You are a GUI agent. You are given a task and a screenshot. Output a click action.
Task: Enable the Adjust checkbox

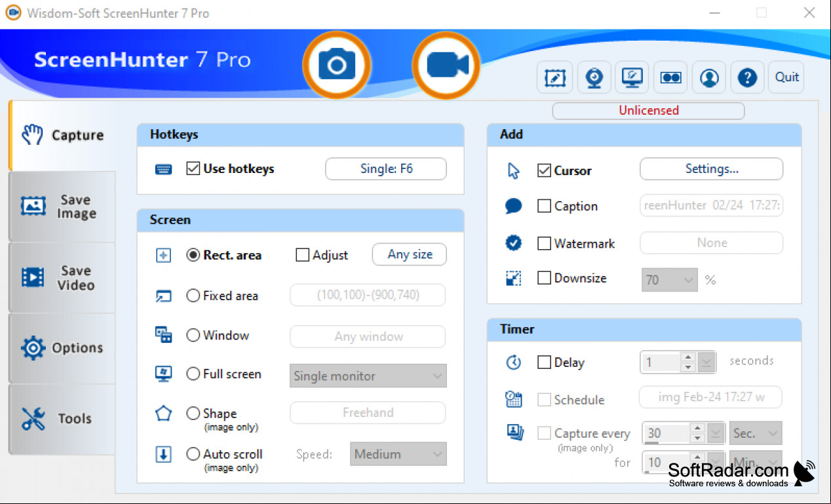303,255
